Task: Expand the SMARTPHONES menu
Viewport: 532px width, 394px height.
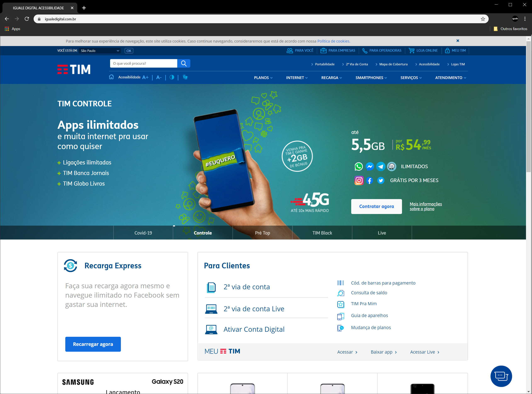Action: (371, 78)
